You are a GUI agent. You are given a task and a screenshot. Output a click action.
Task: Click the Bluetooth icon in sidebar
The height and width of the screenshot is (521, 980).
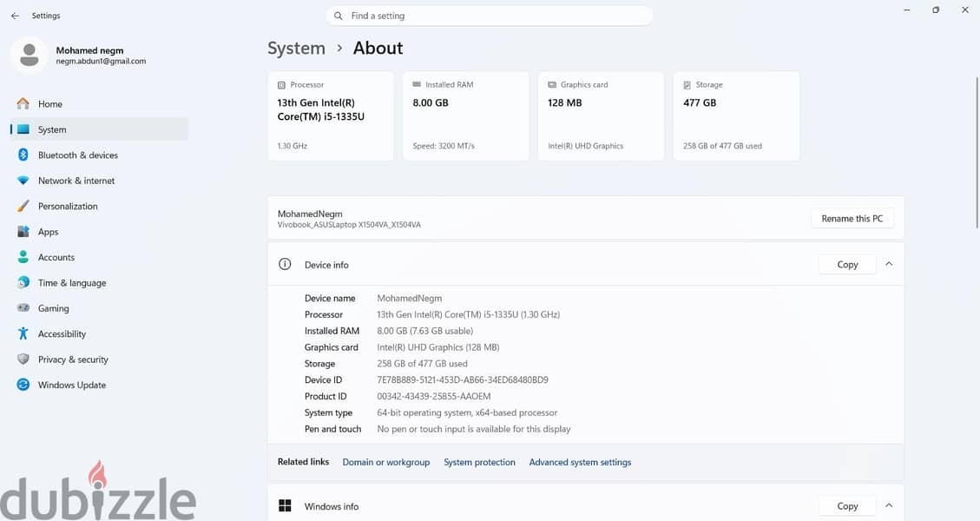pos(23,155)
